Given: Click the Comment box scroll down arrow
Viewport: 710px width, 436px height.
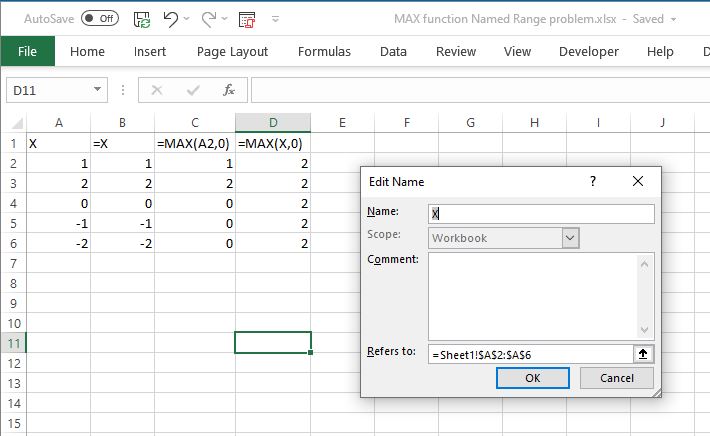Looking at the screenshot, I should pyautogui.click(x=644, y=330).
